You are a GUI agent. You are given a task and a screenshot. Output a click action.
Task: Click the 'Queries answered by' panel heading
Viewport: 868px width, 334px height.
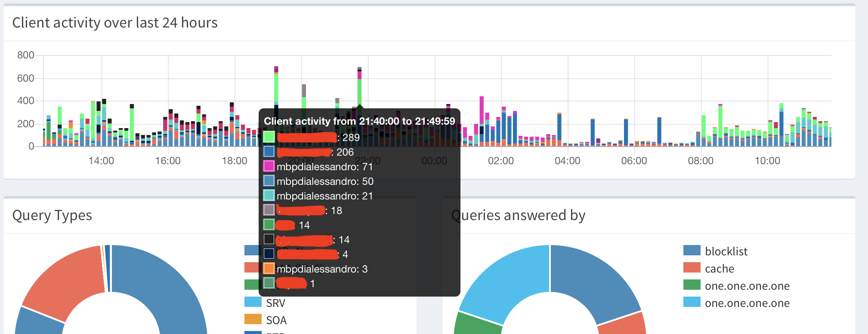coord(518,215)
